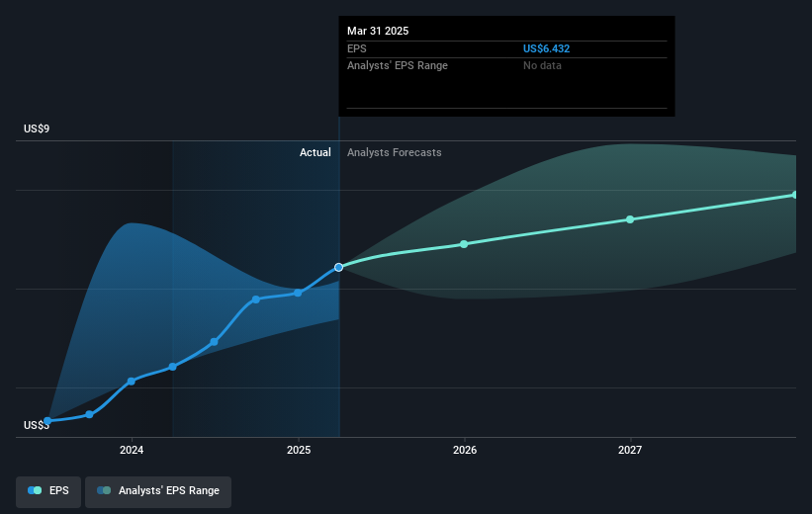Select the 2026 forecast data point
Screen dimensions: 812x514
pyautogui.click(x=464, y=244)
